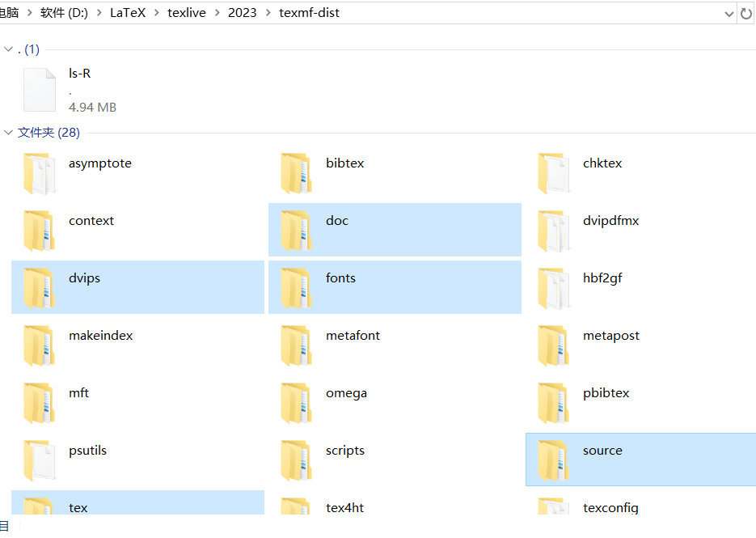The width and height of the screenshot is (756, 538).
Task: Click the psutils folder icon
Action: click(x=40, y=460)
